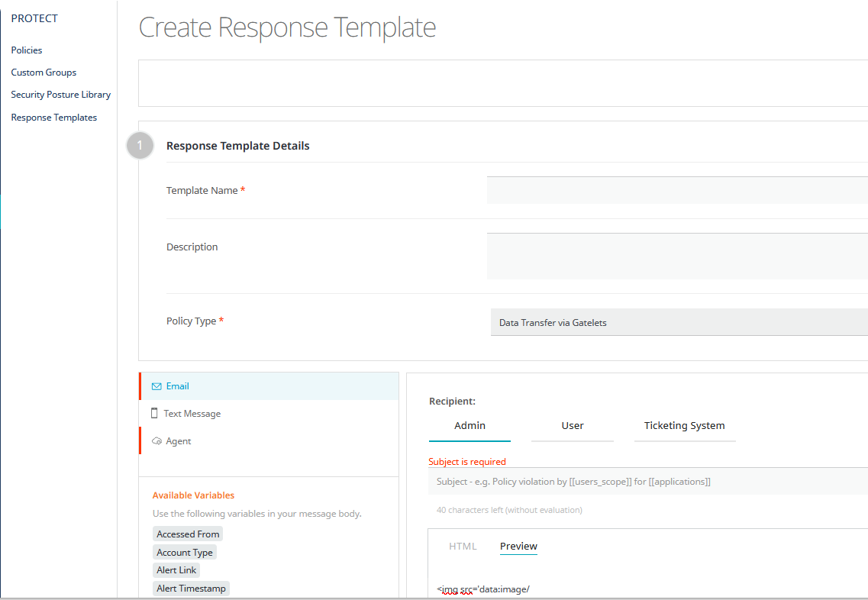Click the Email envelope icon
This screenshot has height=600, width=868.
coord(156,386)
